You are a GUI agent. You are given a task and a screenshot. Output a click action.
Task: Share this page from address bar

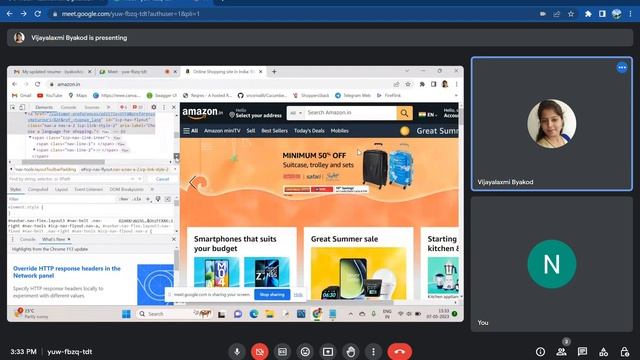[557, 14]
